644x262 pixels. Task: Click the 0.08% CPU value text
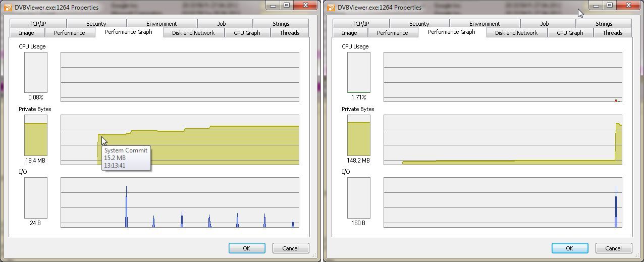36,97
